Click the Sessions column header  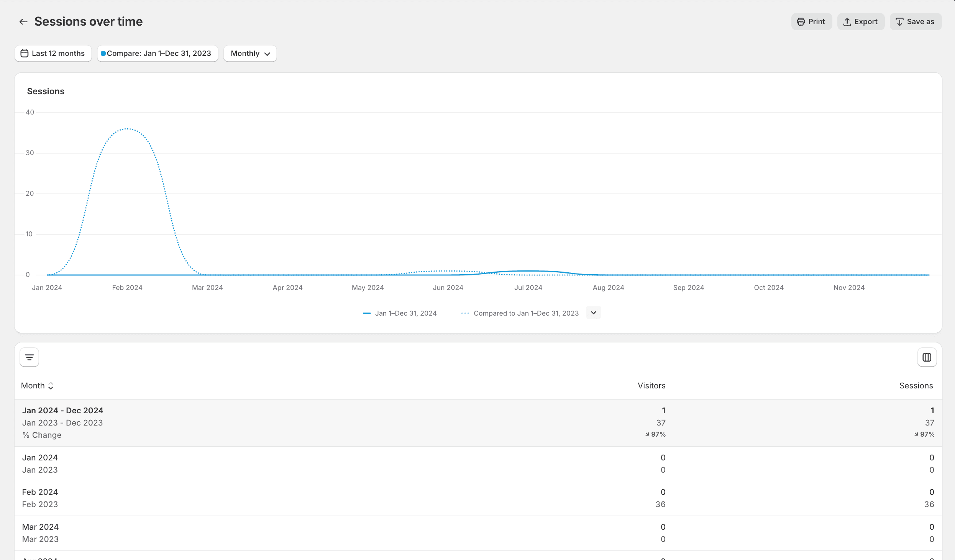coord(916,386)
